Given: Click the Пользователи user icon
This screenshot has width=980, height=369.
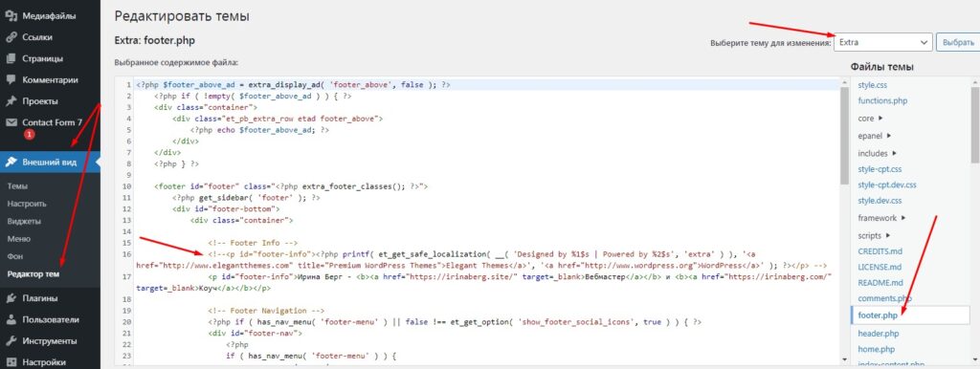Looking at the screenshot, I should [x=11, y=319].
